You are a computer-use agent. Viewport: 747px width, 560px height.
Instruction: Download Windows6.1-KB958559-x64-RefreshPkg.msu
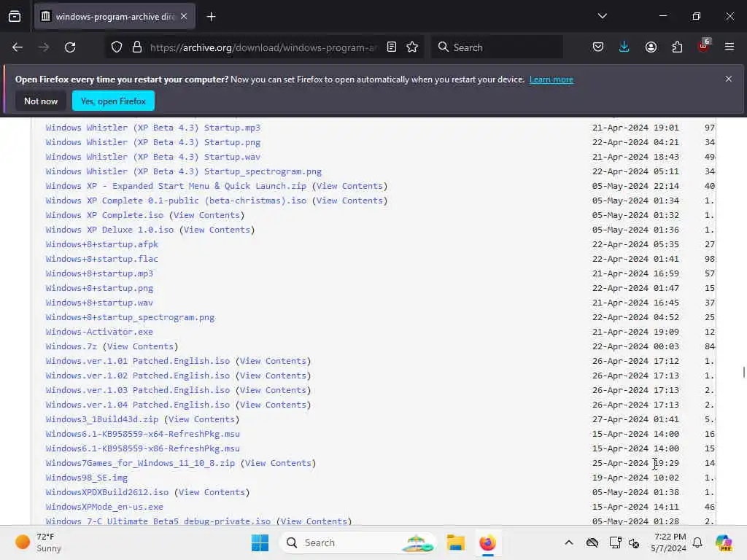click(x=142, y=434)
